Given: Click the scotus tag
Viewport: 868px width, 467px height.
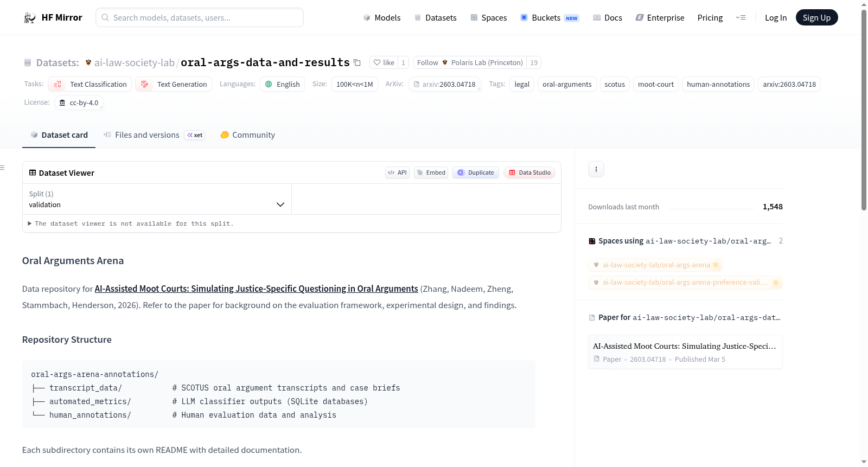Looking at the screenshot, I should point(615,85).
